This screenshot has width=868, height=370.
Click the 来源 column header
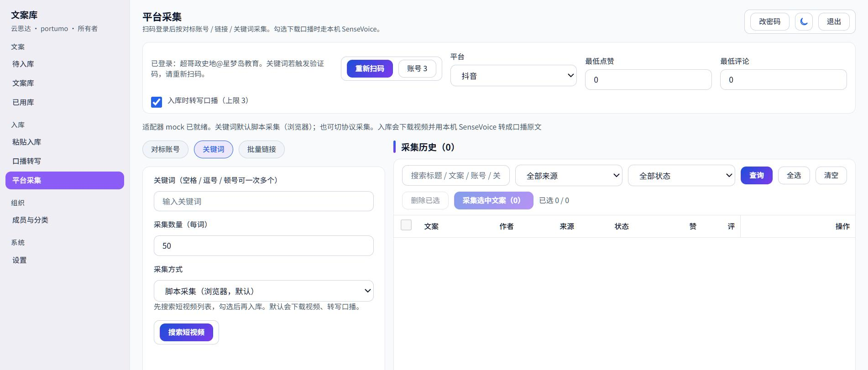(x=567, y=226)
